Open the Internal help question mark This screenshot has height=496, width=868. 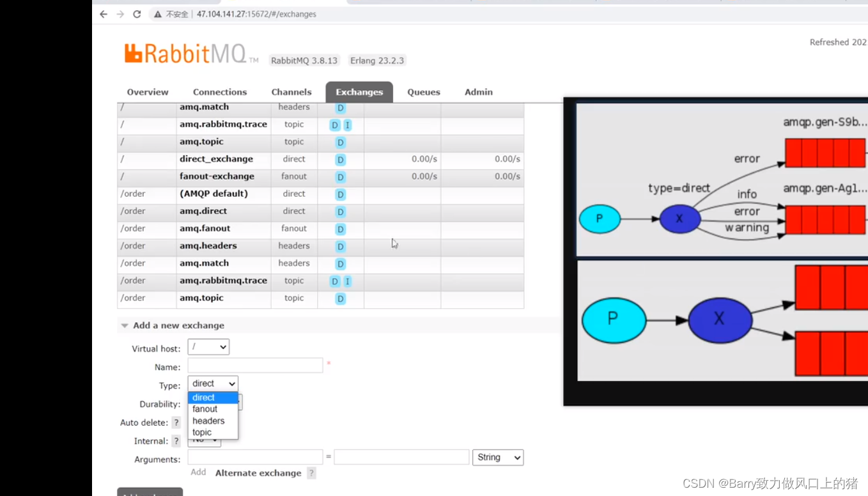[176, 441]
